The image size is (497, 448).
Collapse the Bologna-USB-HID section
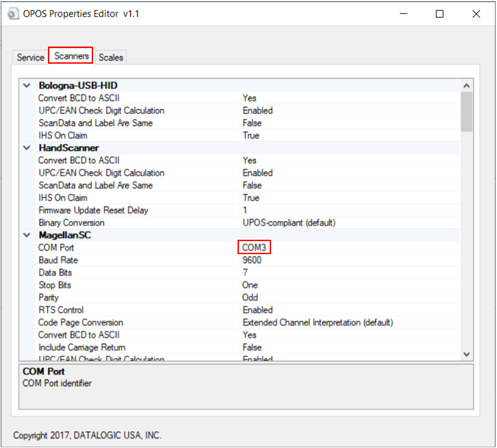27,86
